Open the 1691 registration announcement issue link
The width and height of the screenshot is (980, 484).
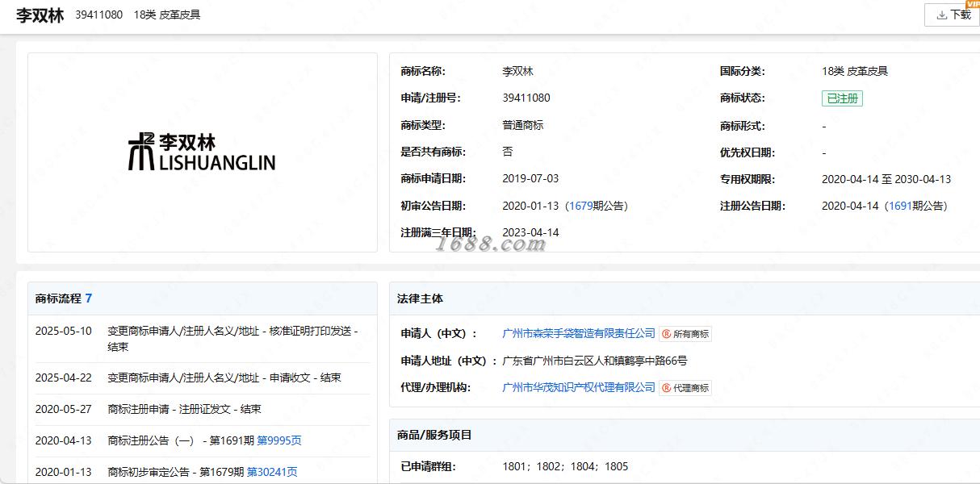(x=900, y=206)
